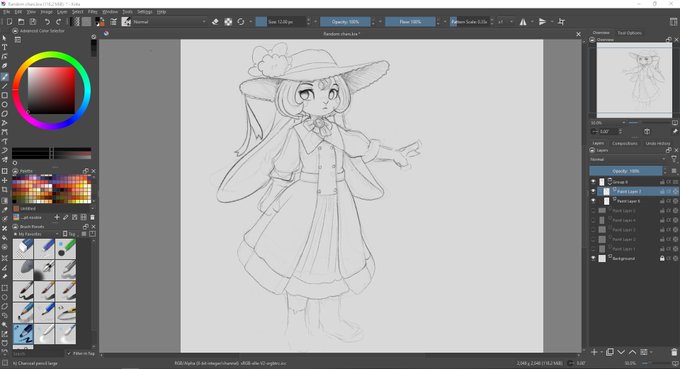Screen dimensions: 680x369
Task: Open the foreground/background color selector
Action: click(x=100, y=22)
